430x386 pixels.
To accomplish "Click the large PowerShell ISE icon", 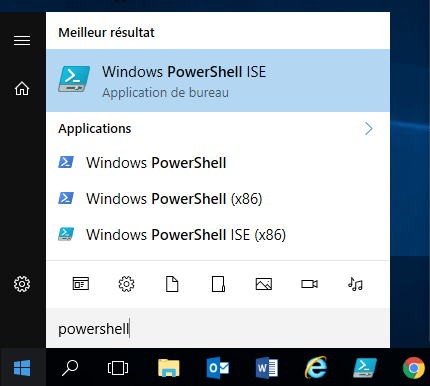I will (x=74, y=79).
